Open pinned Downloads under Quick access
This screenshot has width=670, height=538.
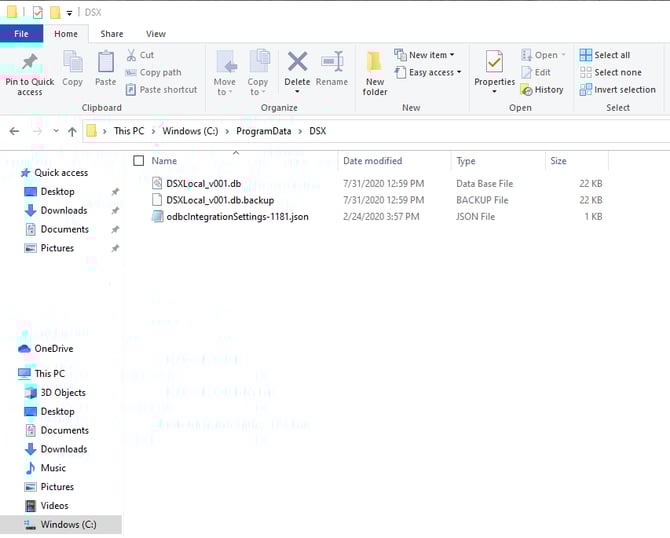(64, 210)
